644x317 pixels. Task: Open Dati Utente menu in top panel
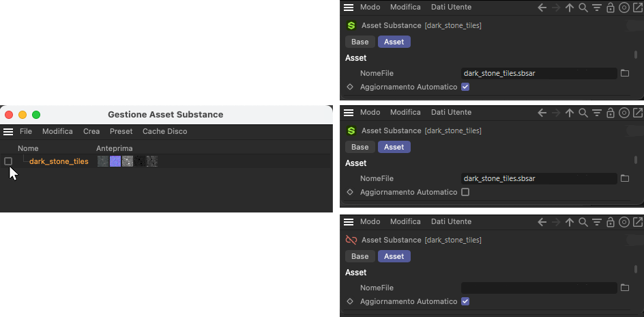(x=451, y=7)
